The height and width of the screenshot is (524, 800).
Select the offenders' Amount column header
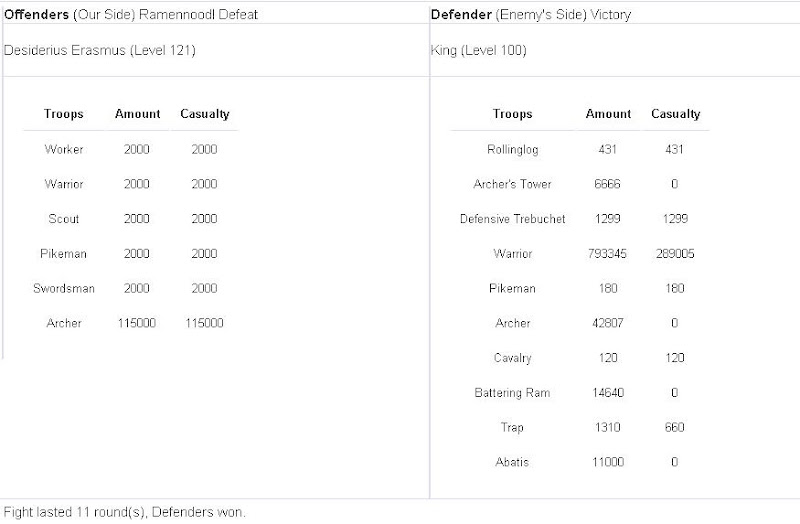[x=138, y=115]
